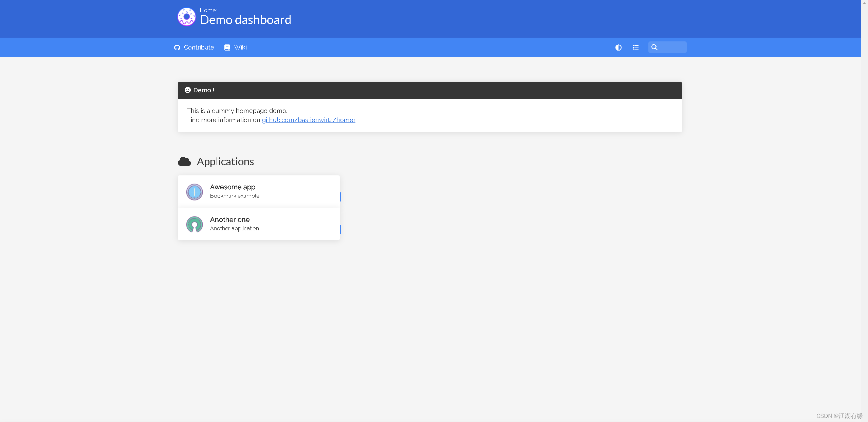Image resolution: width=868 pixels, height=422 pixels.
Task: Click the smiley icon in Demo banner
Action: (x=188, y=90)
